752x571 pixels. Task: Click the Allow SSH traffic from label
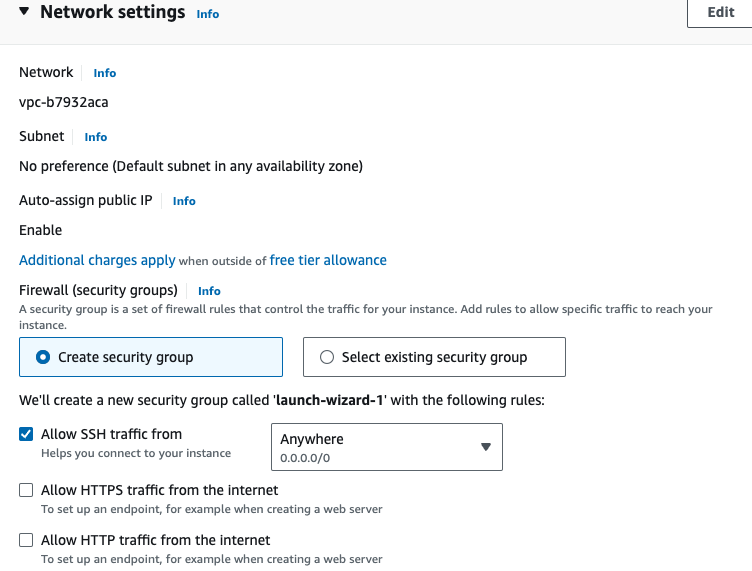(x=111, y=434)
